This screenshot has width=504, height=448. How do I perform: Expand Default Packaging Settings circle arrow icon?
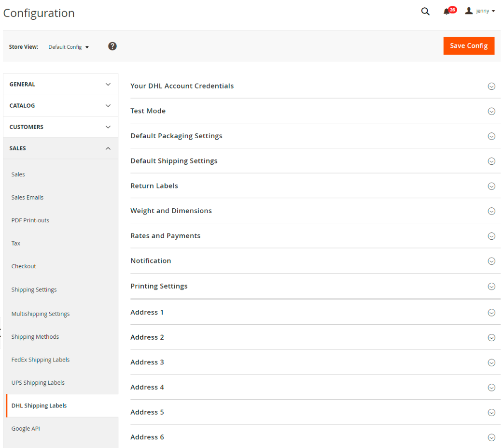click(x=491, y=136)
